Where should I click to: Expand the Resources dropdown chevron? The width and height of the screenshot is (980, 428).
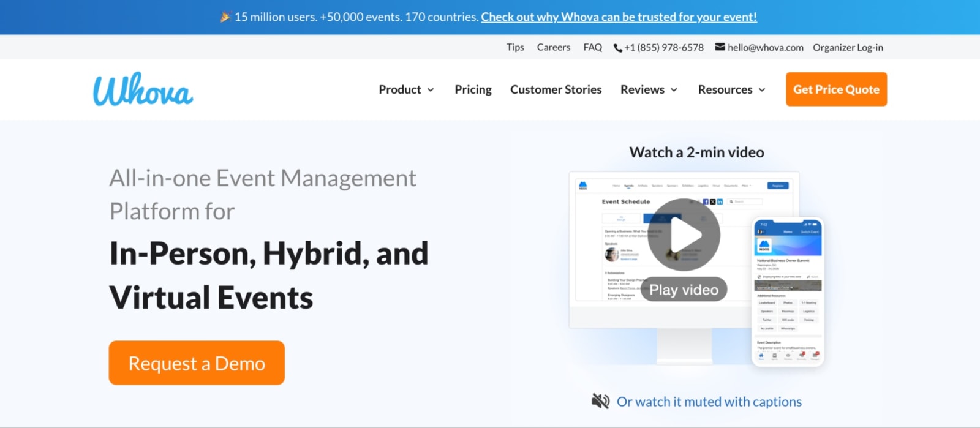tap(762, 90)
